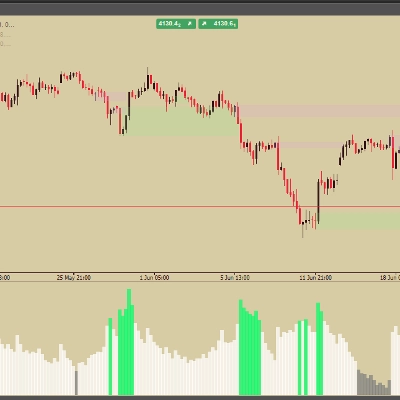This screenshot has width=400, height=400.
Task: Click the '25 May 21:00' time axis label
Action: point(74,278)
